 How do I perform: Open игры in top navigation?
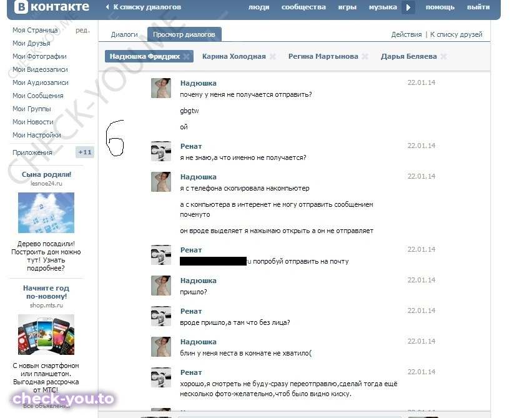click(347, 7)
